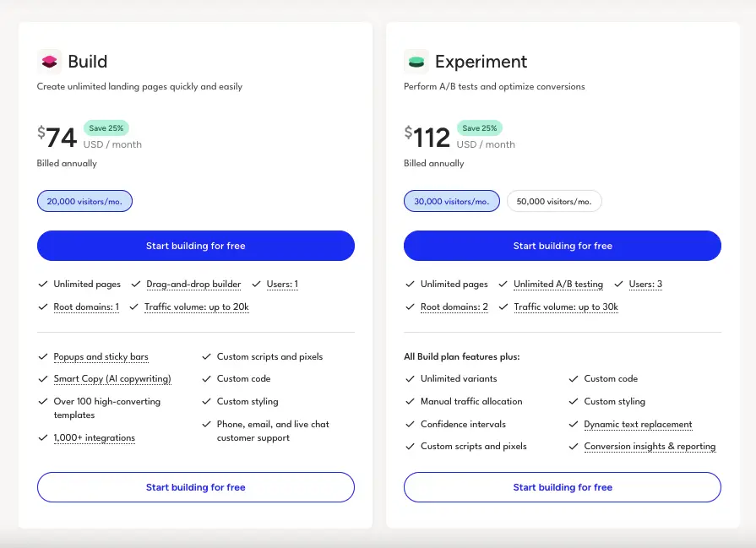Open Conversion insights & reporting link
This screenshot has width=756, height=548.
650,447
